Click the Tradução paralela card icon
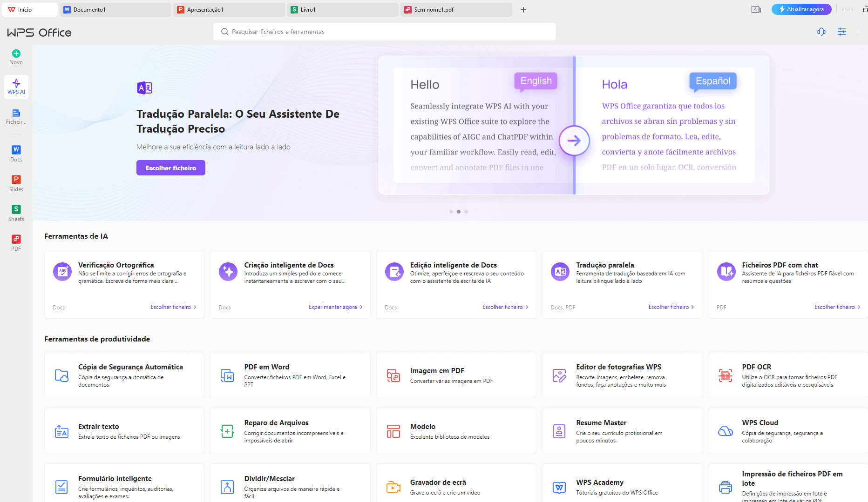 pyautogui.click(x=560, y=271)
